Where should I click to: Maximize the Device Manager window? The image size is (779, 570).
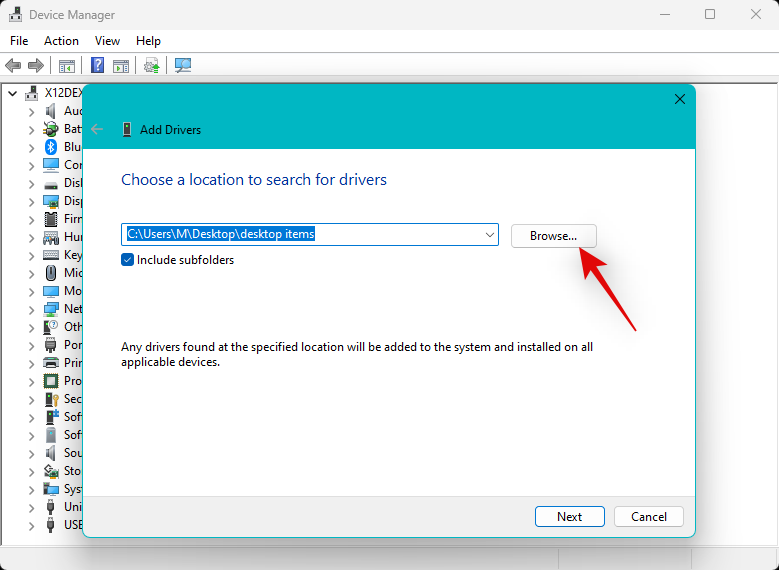click(x=710, y=14)
